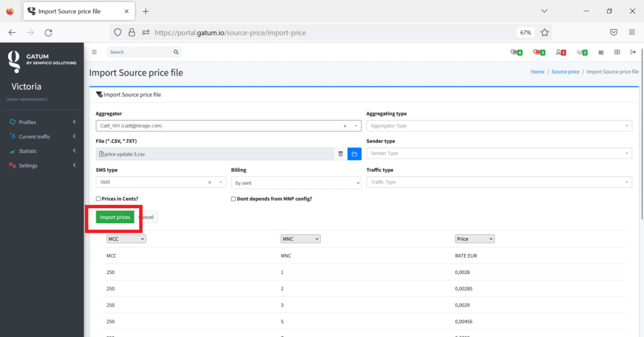
Task: Enable the Prices in Cents checkbox
Action: coord(98,199)
